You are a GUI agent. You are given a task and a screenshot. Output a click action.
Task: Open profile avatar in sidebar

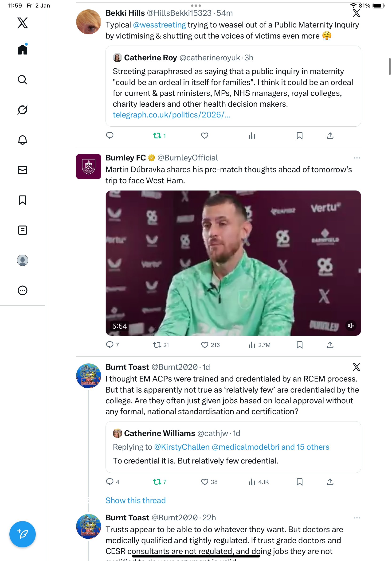(23, 260)
